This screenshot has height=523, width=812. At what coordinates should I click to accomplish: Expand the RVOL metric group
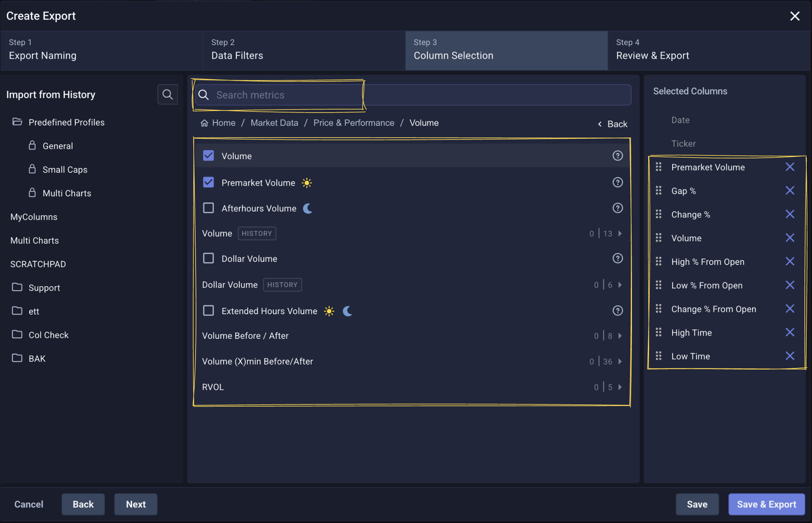click(x=620, y=387)
